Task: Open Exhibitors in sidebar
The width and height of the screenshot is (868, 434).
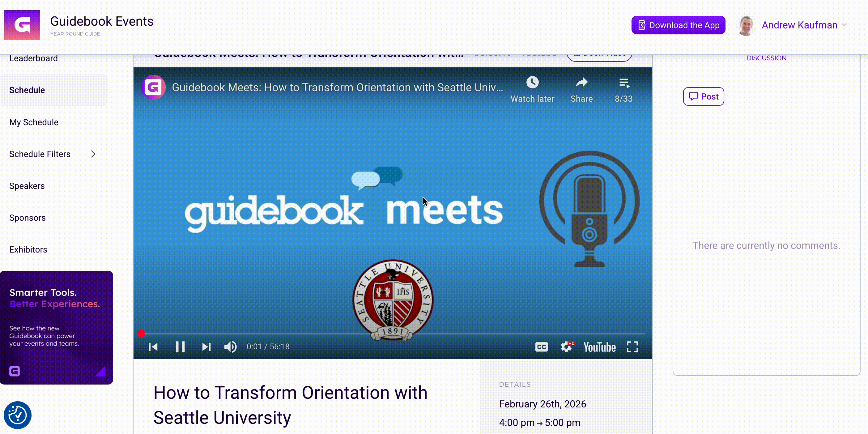Action: coord(28,250)
